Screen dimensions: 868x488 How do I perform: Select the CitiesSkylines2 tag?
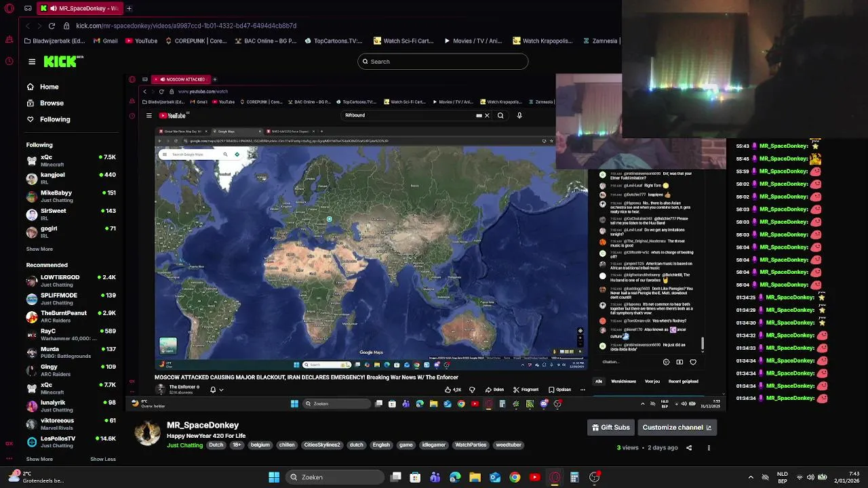point(322,445)
